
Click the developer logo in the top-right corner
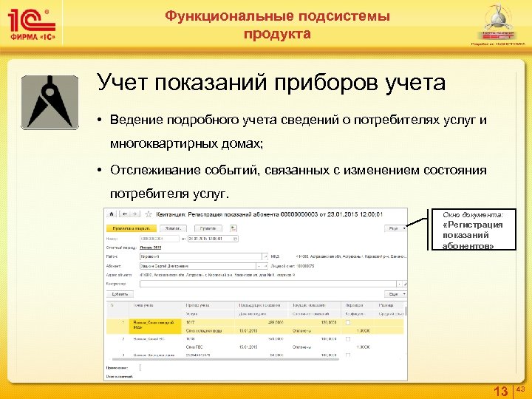(498, 24)
